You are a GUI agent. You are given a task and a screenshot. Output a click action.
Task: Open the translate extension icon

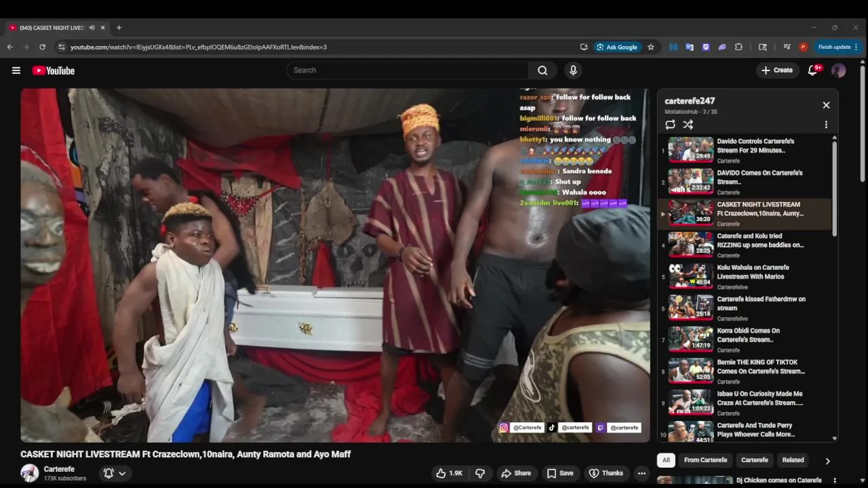690,47
